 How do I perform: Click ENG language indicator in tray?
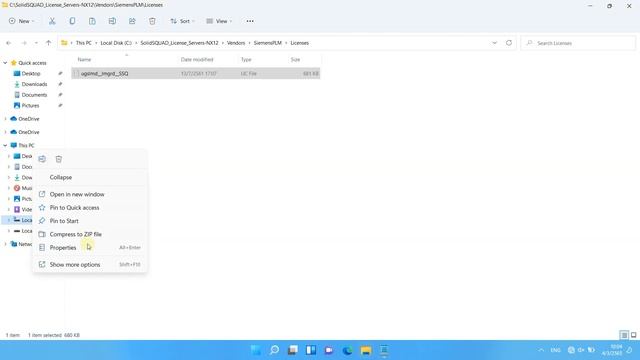pyautogui.click(x=556, y=350)
